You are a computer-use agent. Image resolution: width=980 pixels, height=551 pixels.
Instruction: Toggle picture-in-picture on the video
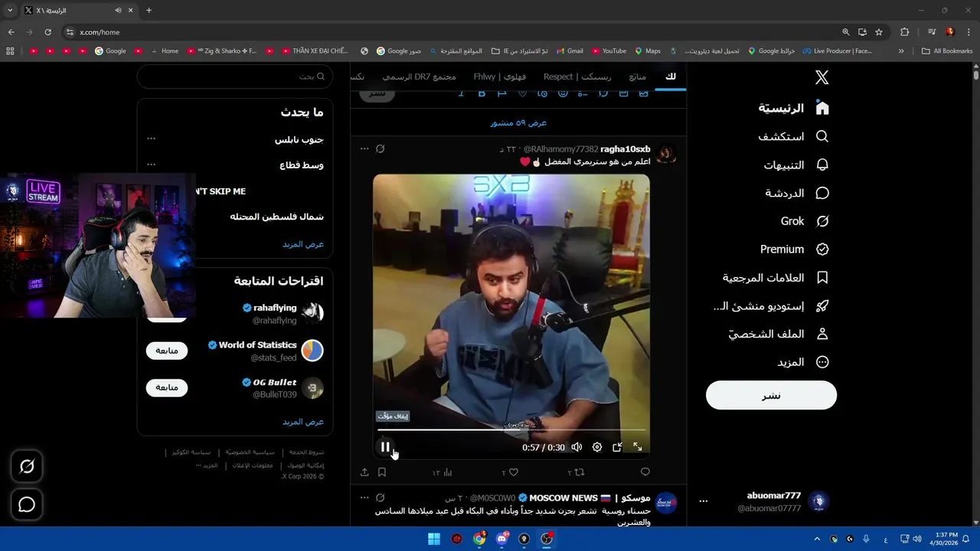[617, 447]
